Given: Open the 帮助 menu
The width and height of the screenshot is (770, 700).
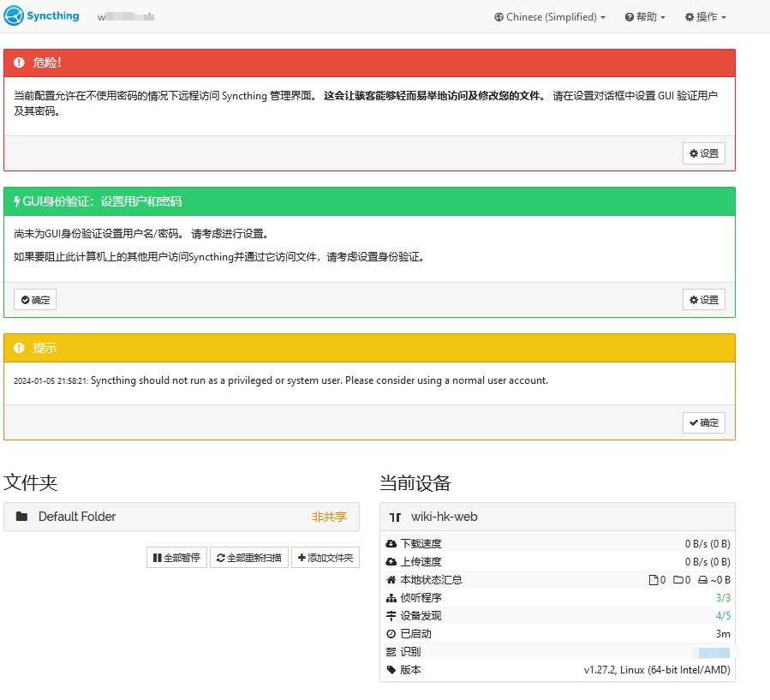Looking at the screenshot, I should tap(645, 16).
